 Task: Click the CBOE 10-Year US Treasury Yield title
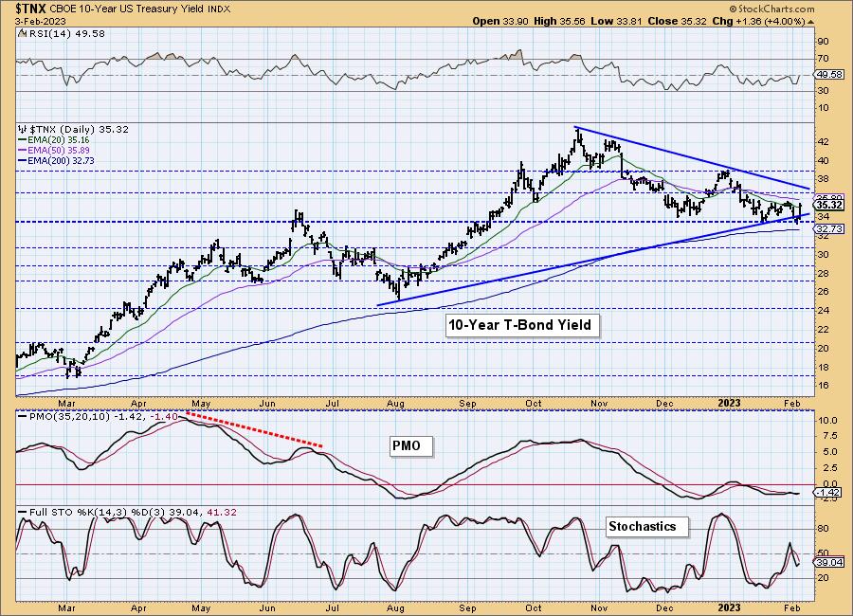click(x=127, y=9)
